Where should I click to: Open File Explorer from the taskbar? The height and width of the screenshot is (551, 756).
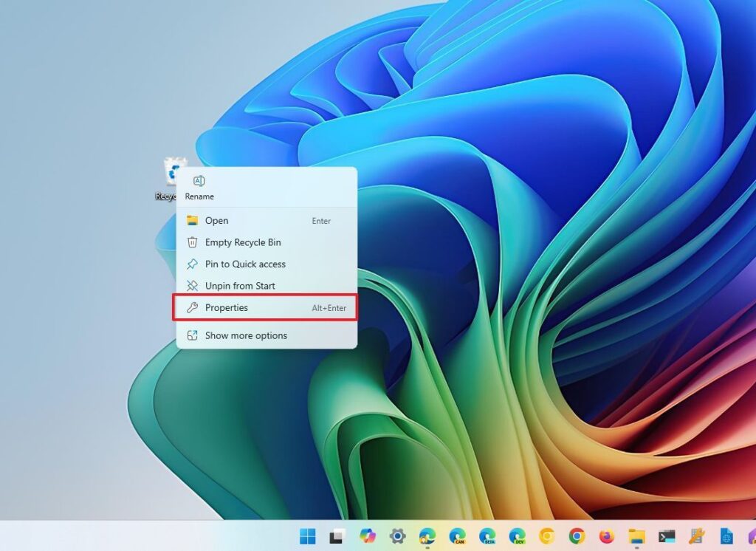click(636, 535)
